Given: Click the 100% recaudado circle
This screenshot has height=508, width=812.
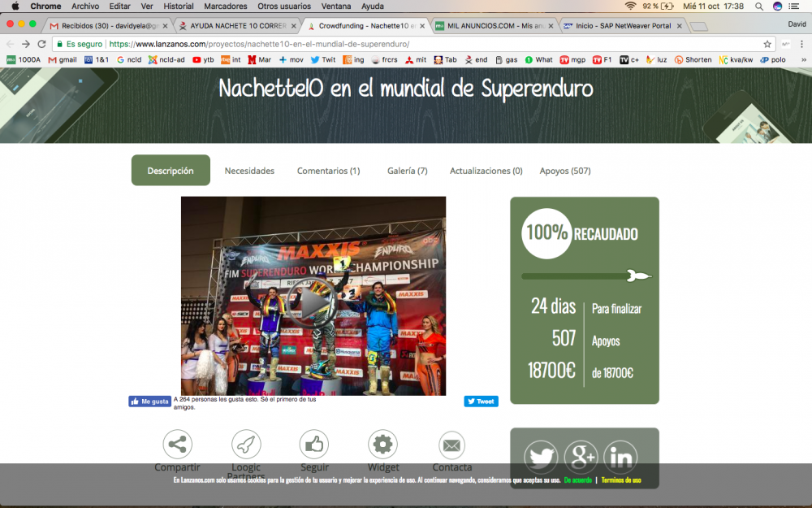Looking at the screenshot, I should tap(546, 233).
